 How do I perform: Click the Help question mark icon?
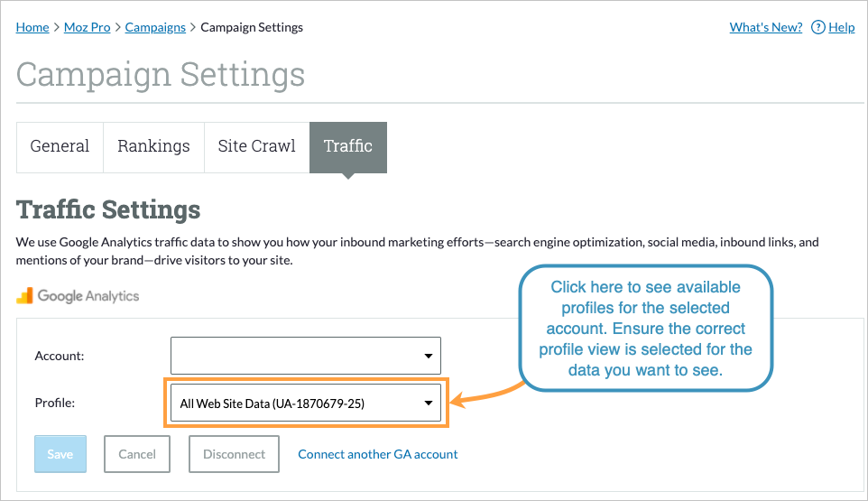[817, 27]
